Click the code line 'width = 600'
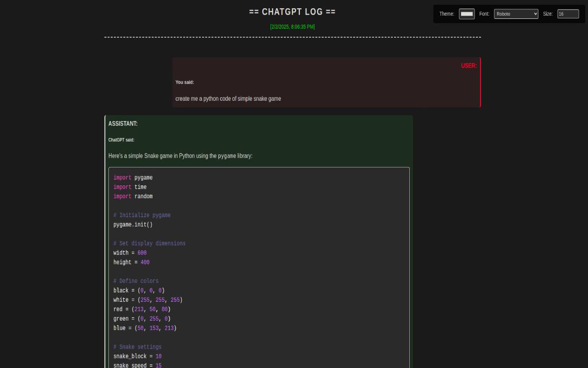The width and height of the screenshot is (588, 368). [x=130, y=253]
